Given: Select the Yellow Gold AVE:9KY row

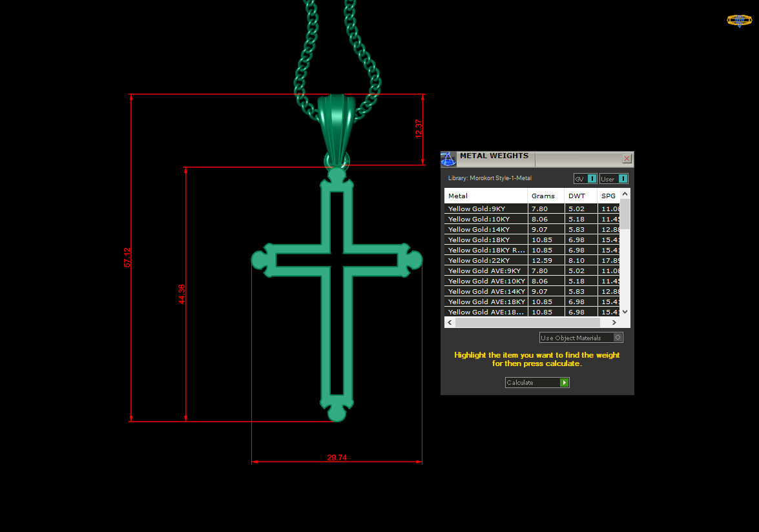Looking at the screenshot, I should coord(532,271).
